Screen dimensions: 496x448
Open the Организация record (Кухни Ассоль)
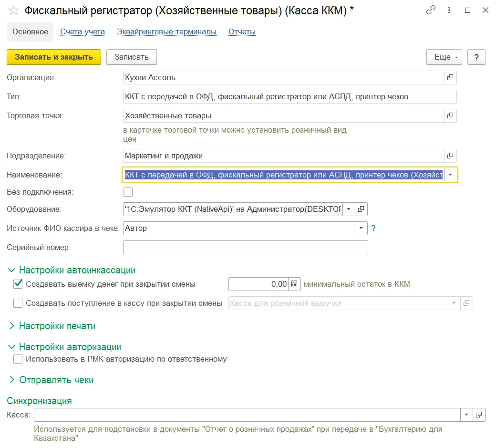point(450,77)
